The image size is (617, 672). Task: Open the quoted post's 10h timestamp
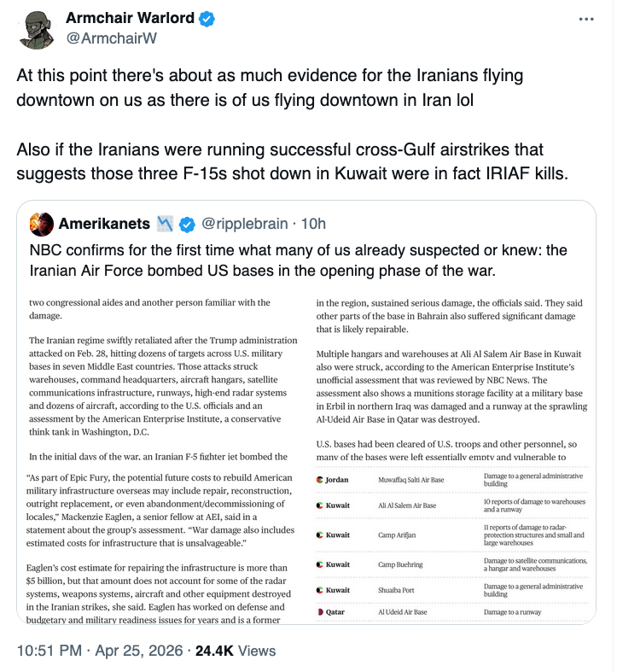314,224
